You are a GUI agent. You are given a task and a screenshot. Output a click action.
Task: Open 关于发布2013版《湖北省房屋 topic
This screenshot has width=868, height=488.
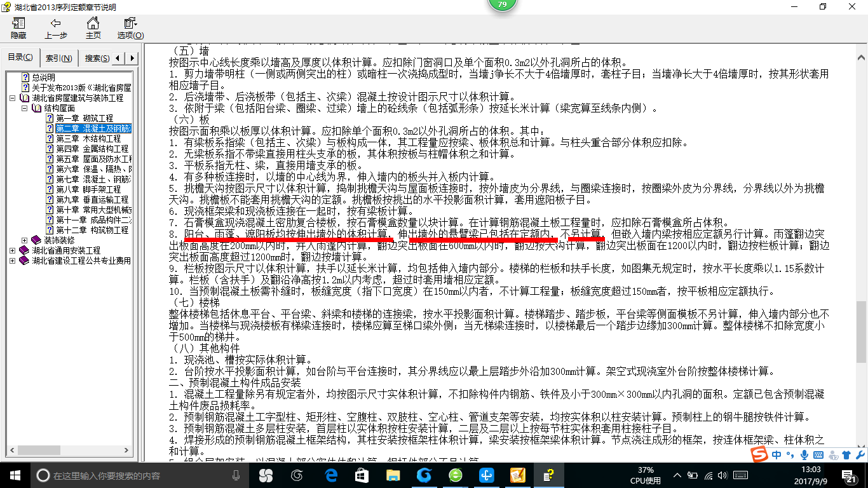click(x=81, y=88)
